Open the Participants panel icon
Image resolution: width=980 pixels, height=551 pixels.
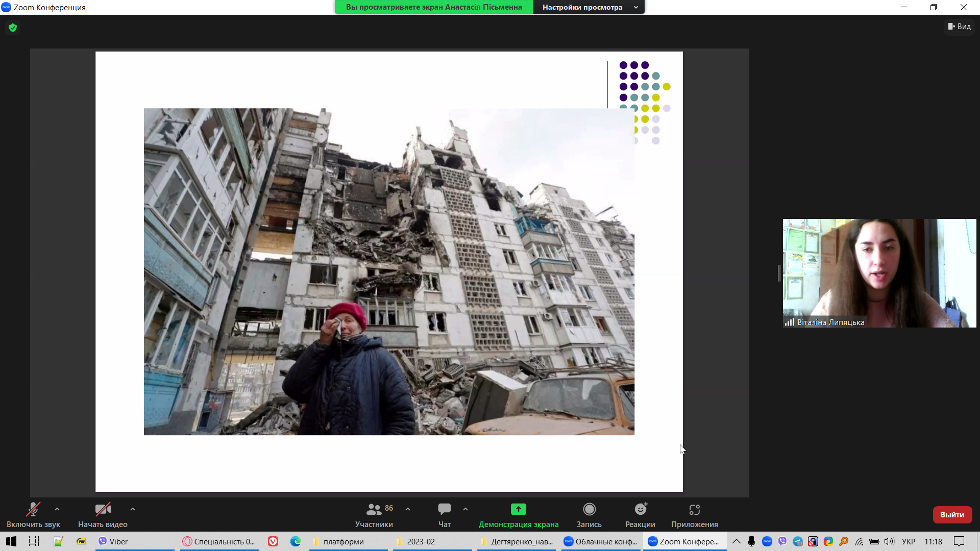tap(374, 510)
